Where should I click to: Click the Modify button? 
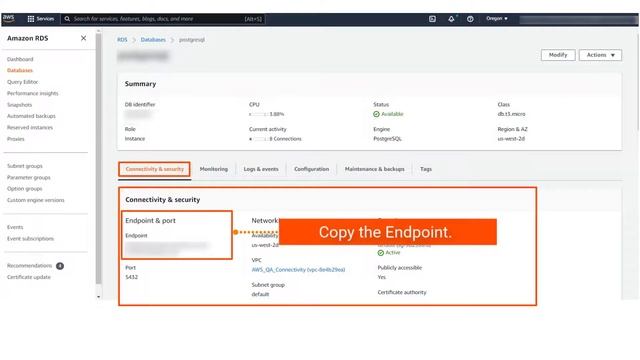pyautogui.click(x=558, y=55)
